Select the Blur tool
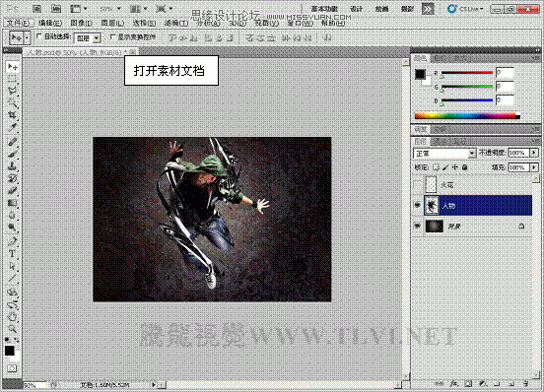This screenshot has height=392, width=544. [x=13, y=215]
